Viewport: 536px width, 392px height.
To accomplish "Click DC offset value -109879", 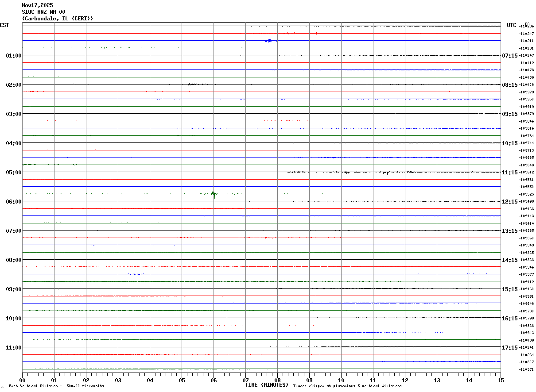I will 526,114.
